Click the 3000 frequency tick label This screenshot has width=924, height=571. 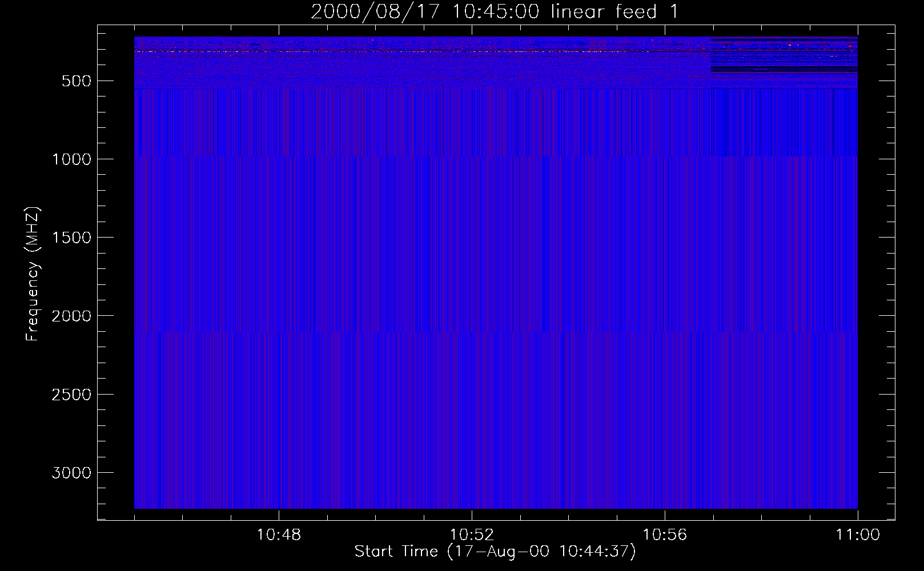71,473
